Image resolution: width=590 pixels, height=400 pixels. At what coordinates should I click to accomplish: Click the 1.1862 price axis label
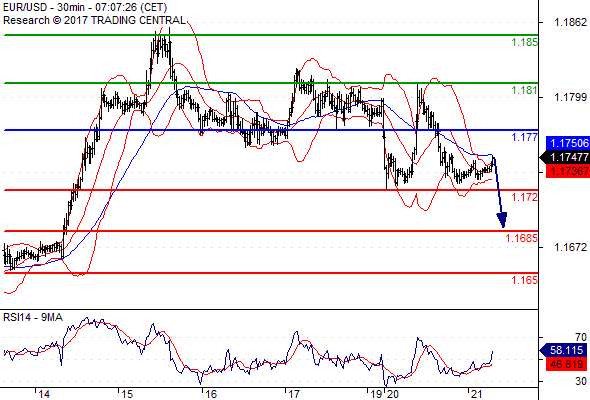[571, 22]
